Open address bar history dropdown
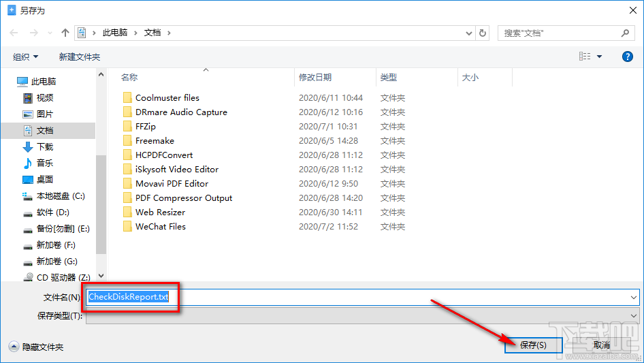644x363 pixels. pos(468,33)
